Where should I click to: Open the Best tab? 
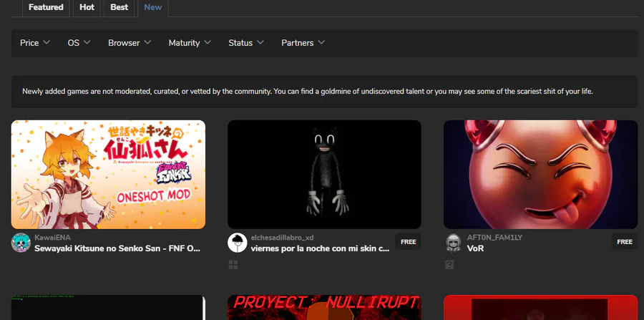click(x=119, y=7)
